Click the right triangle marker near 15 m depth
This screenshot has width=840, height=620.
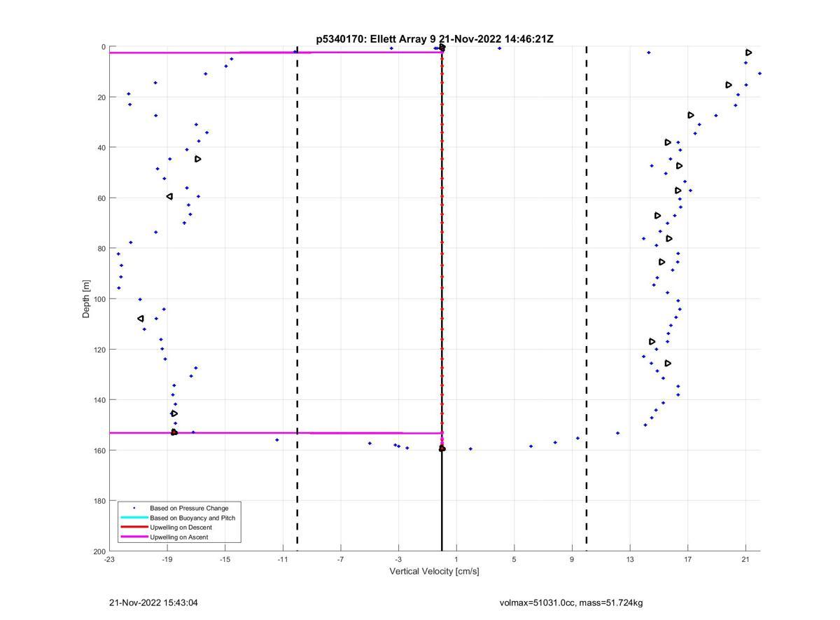pos(729,85)
